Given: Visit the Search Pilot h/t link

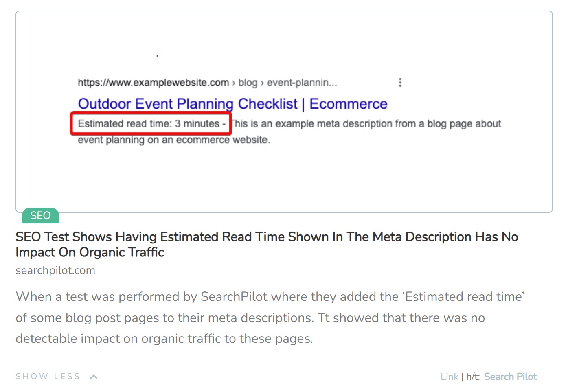Looking at the screenshot, I should point(510,377).
